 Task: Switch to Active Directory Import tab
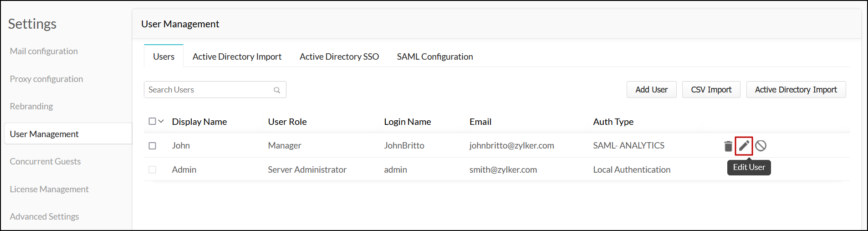coord(237,56)
